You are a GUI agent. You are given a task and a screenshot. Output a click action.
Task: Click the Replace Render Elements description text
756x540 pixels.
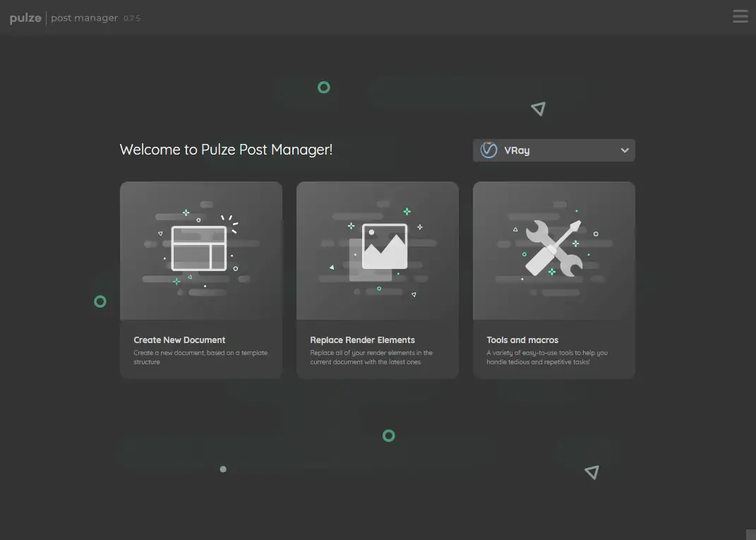[371, 357]
